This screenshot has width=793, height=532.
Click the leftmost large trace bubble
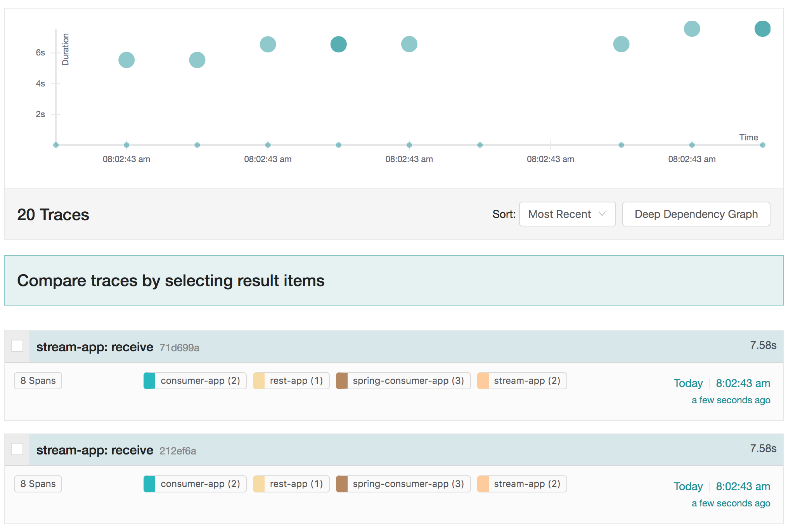pos(126,60)
